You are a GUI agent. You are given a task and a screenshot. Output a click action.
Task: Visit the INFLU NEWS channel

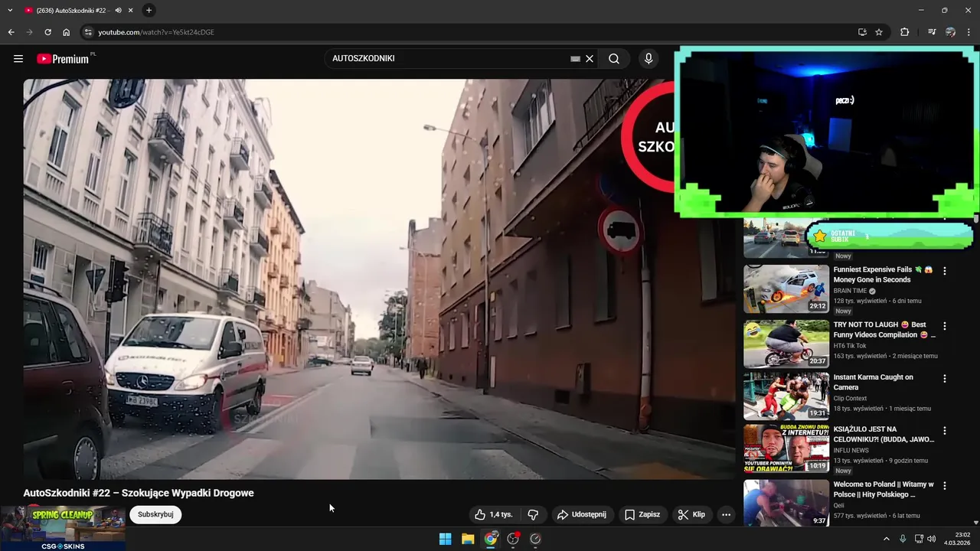point(851,450)
